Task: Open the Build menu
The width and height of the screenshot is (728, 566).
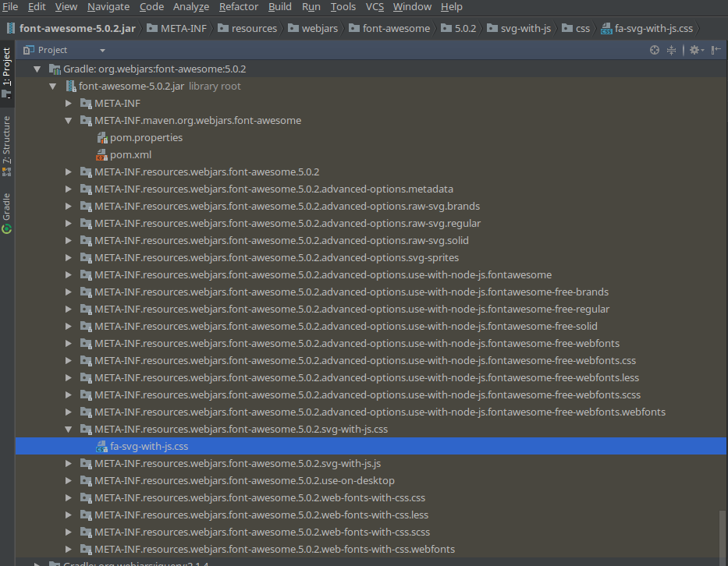Action: 279,7
